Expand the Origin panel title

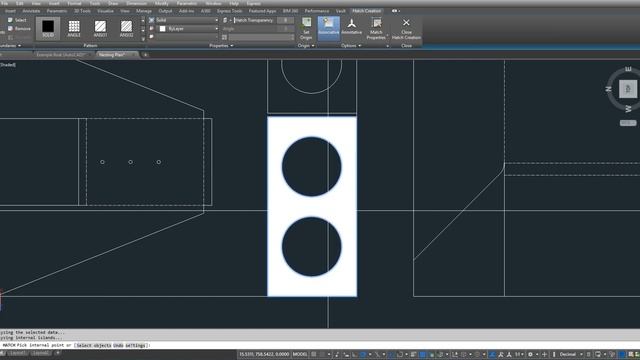tap(306, 46)
